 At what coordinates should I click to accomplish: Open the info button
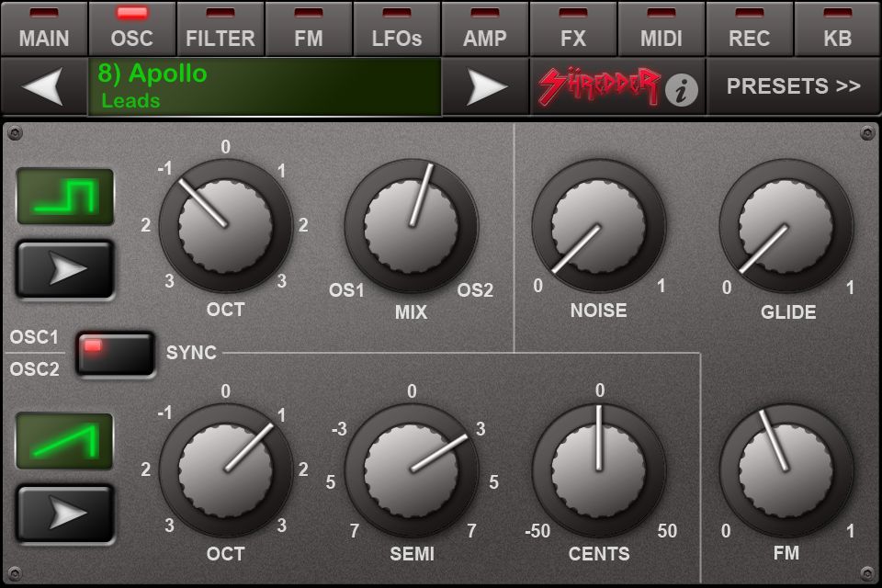(681, 90)
